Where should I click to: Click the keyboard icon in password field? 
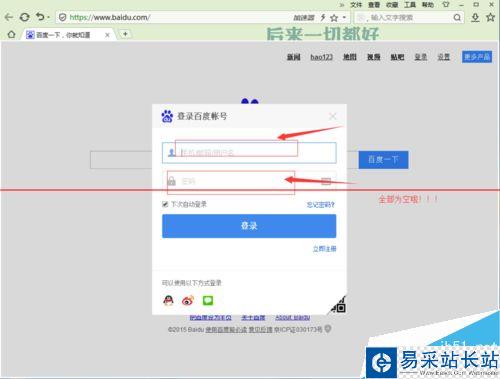coord(326,181)
